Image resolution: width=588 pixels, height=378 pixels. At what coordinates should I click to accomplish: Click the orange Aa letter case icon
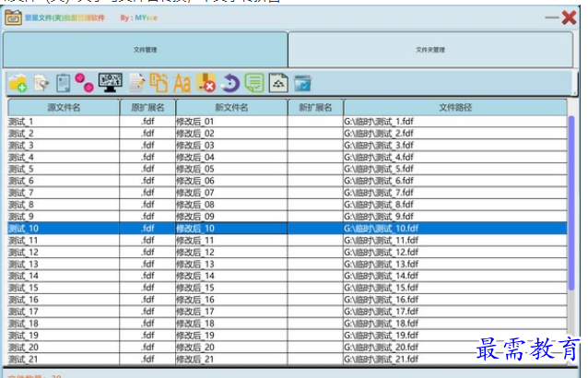click(182, 83)
